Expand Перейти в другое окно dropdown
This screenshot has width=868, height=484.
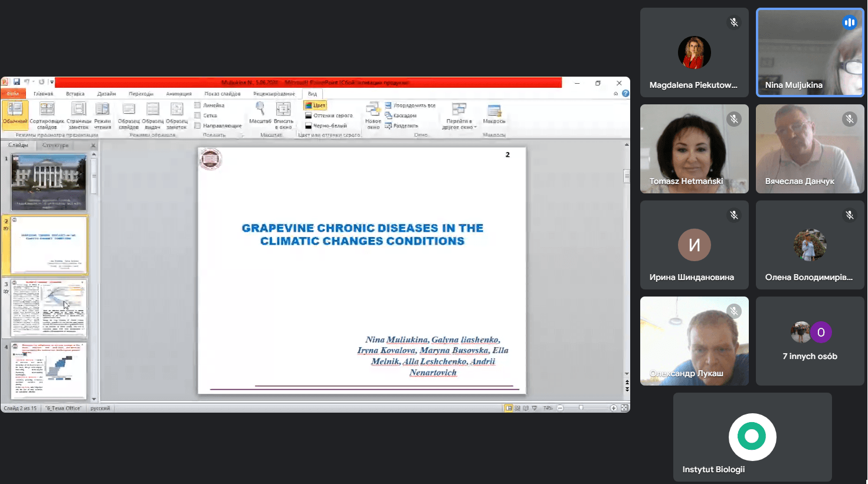[x=459, y=116]
